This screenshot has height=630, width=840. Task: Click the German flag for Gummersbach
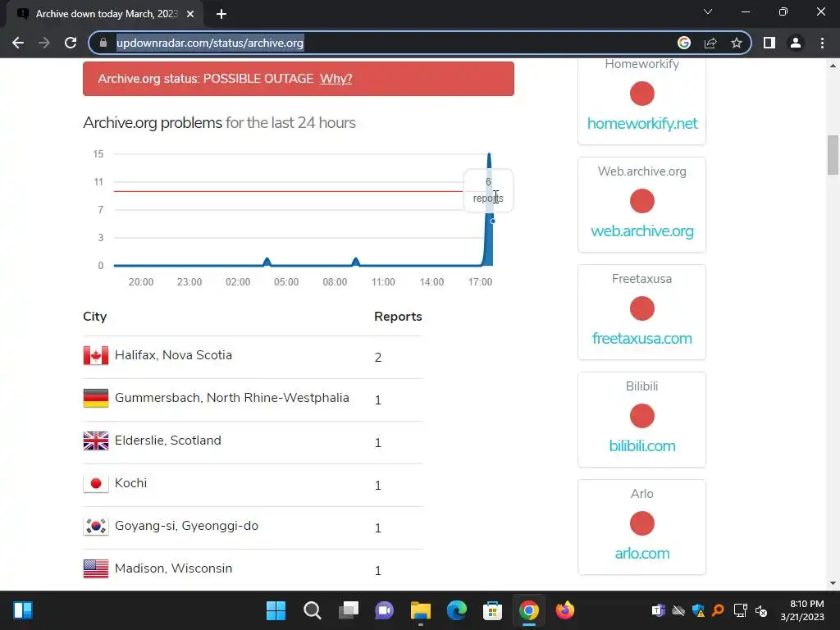click(96, 398)
